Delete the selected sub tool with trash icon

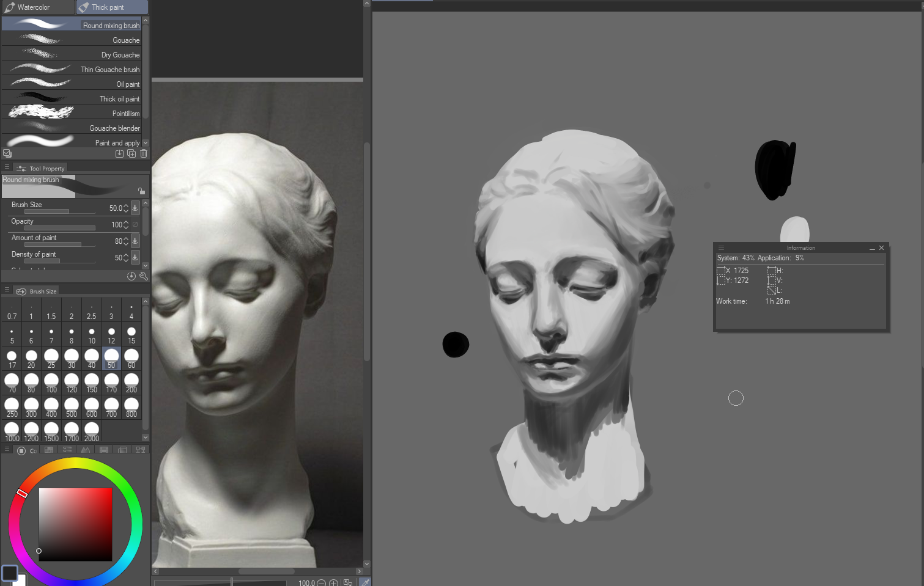coord(144,154)
